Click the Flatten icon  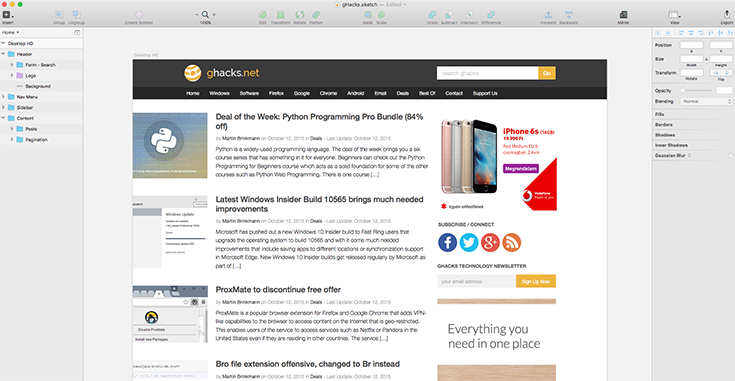pyautogui.click(x=316, y=15)
